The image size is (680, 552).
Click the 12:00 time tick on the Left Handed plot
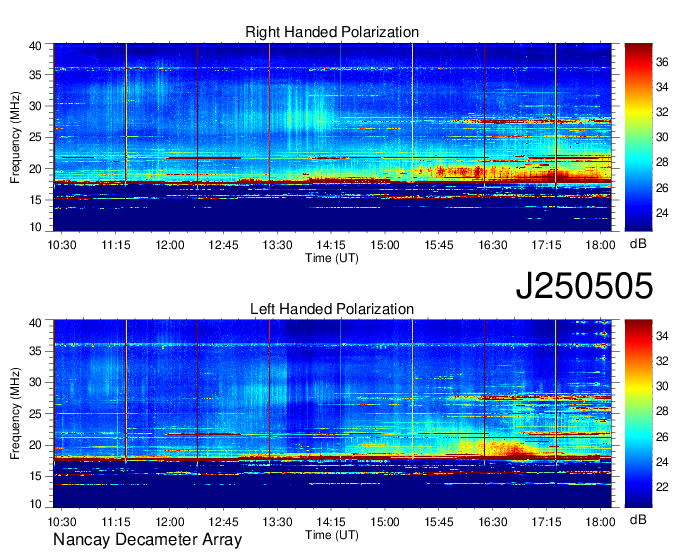click(x=170, y=522)
